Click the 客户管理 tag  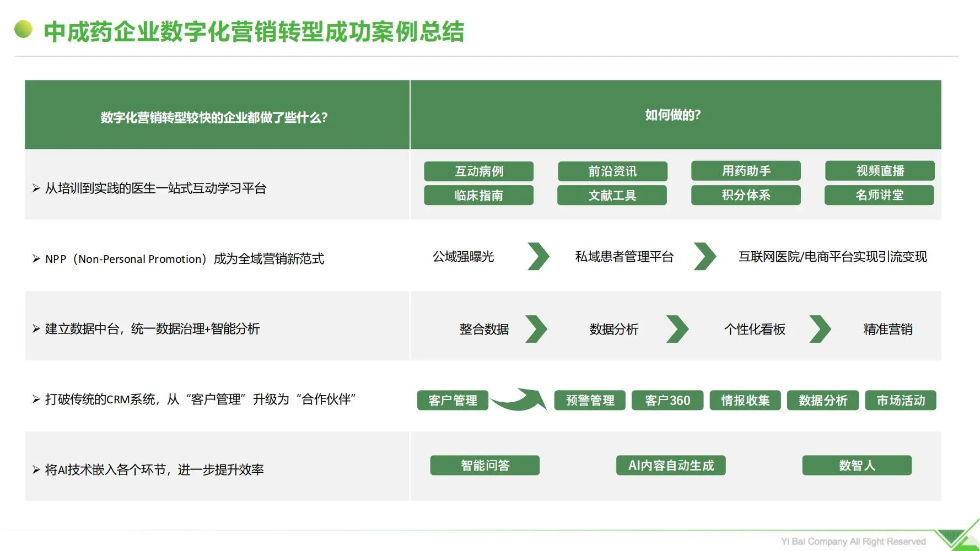(453, 401)
